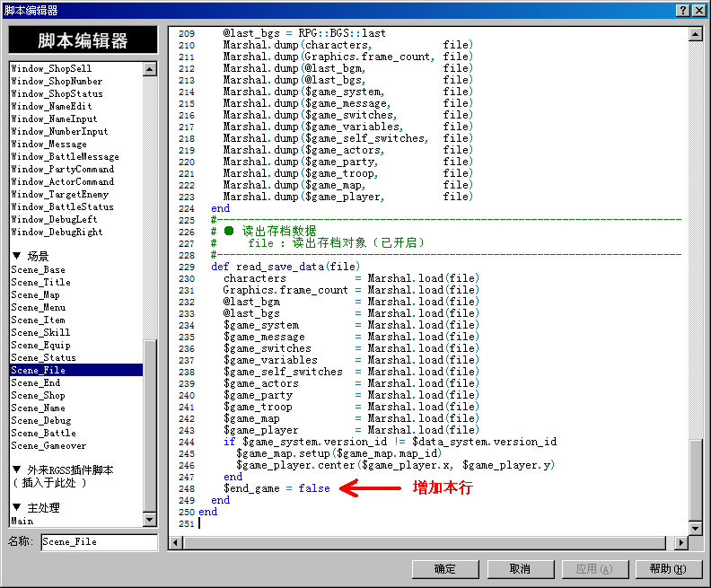Select Window_TargetEnemy script
This screenshot has width=711, height=588.
coord(60,195)
